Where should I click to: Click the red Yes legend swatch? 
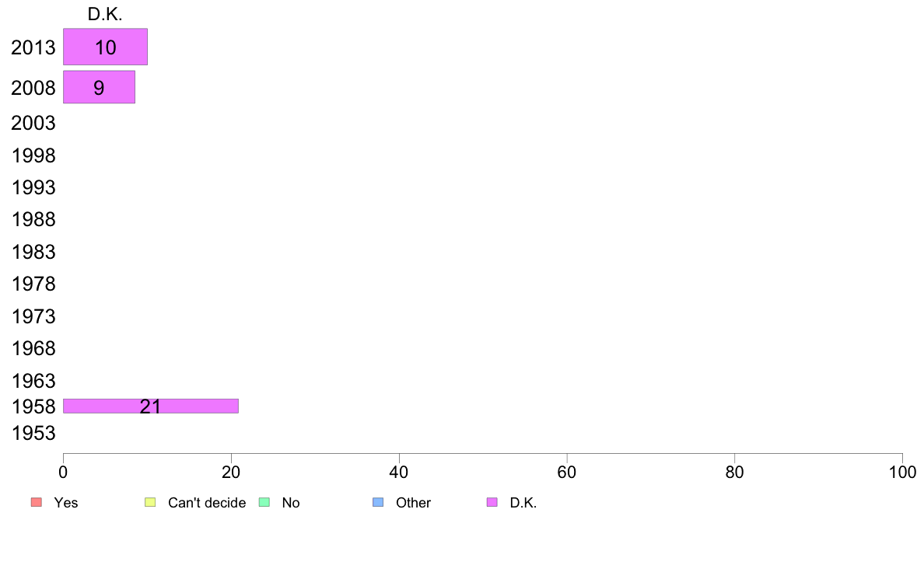click(x=37, y=502)
